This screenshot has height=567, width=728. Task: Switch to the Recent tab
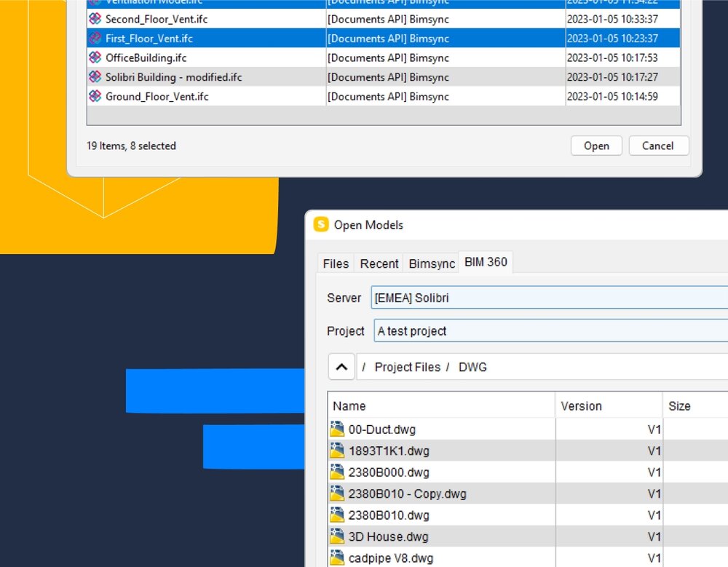pos(379,263)
